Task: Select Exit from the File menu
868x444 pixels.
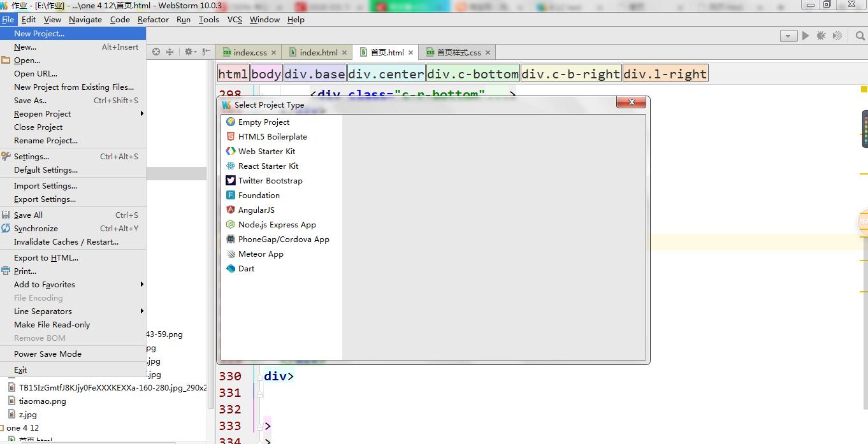Action: pos(73,369)
